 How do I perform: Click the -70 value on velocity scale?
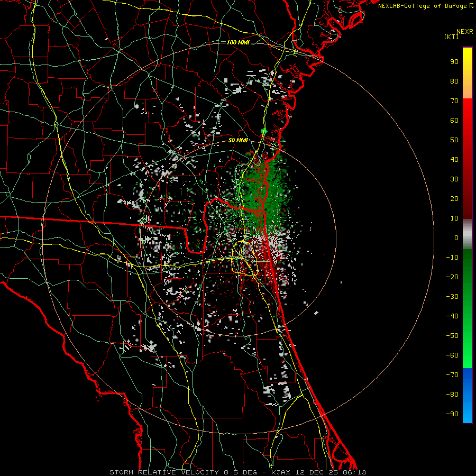(452, 375)
